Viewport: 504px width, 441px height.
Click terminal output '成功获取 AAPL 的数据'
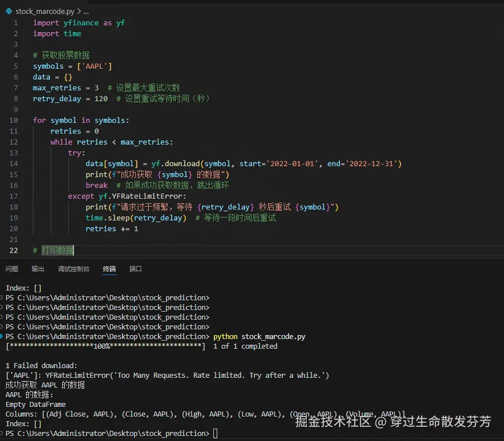click(45, 385)
